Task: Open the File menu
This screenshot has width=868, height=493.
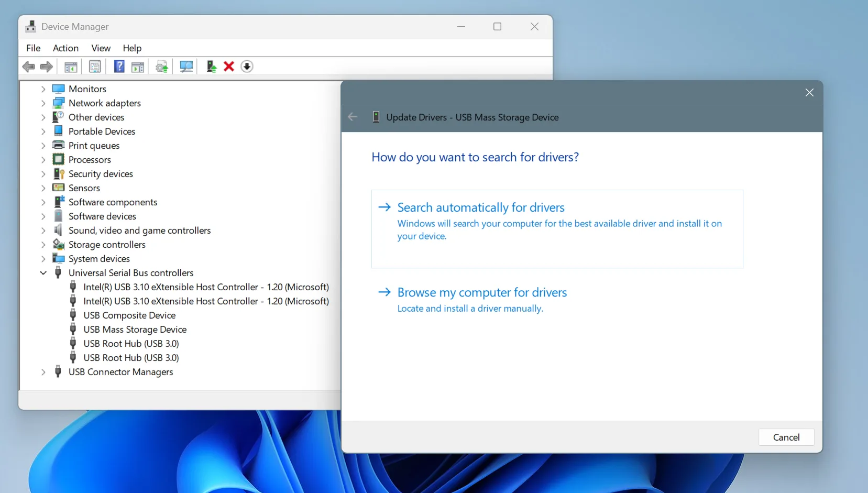Action: click(x=34, y=48)
